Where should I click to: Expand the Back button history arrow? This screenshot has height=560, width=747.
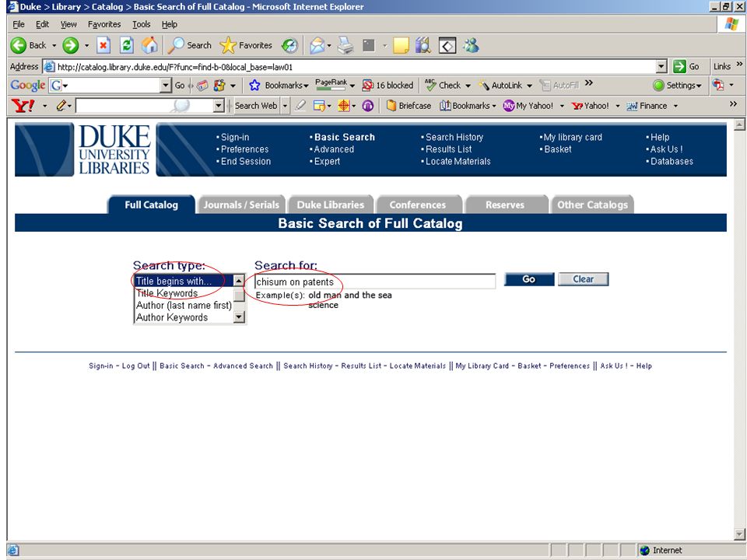pos(54,46)
